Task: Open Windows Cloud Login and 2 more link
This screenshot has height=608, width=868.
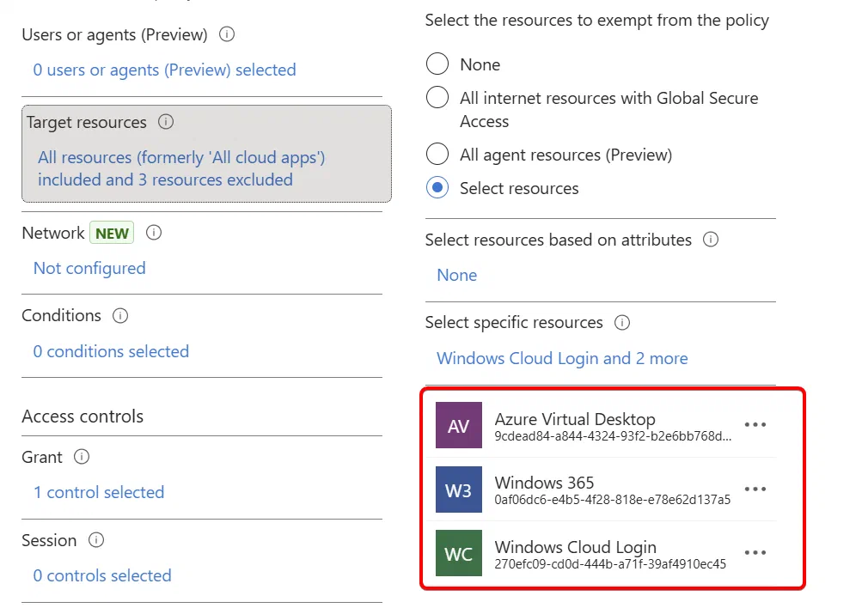Action: pyautogui.click(x=562, y=358)
